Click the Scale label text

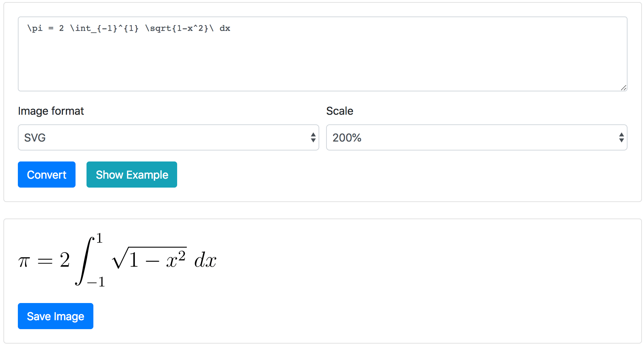coord(340,111)
